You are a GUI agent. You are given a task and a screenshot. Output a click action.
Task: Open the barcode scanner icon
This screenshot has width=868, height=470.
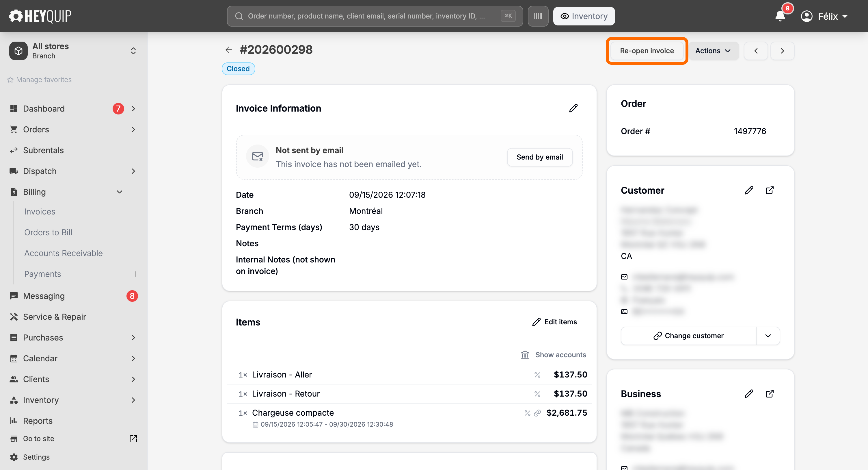tap(538, 16)
